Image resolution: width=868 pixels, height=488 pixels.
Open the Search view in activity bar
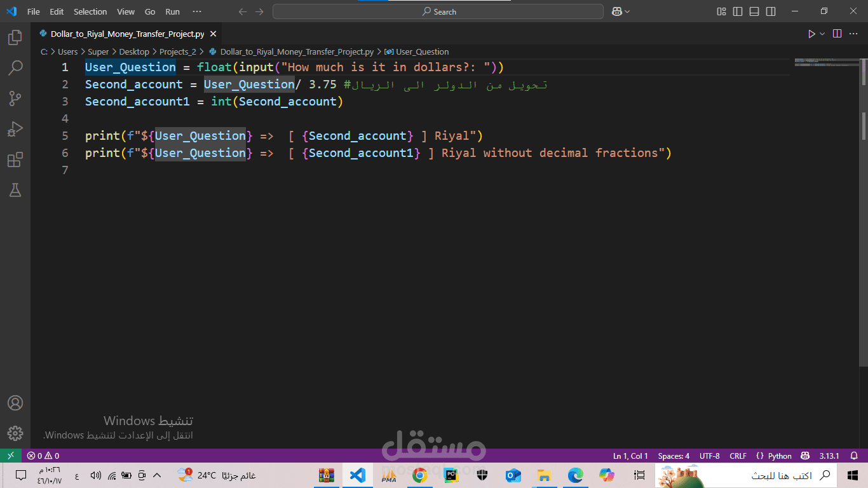pos(15,68)
